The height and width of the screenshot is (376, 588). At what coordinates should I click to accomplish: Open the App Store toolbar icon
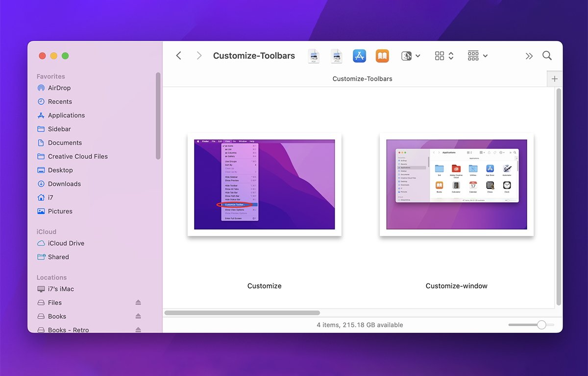coord(360,56)
